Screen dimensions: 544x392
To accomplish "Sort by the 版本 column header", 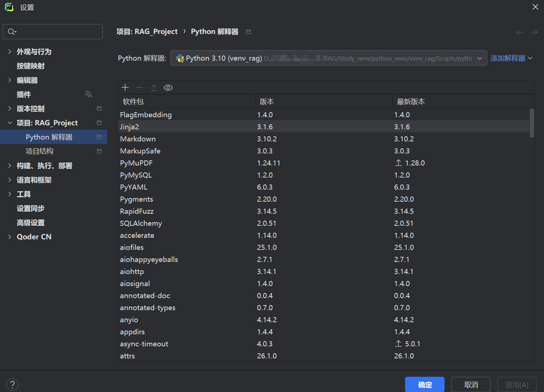I will click(x=324, y=102).
